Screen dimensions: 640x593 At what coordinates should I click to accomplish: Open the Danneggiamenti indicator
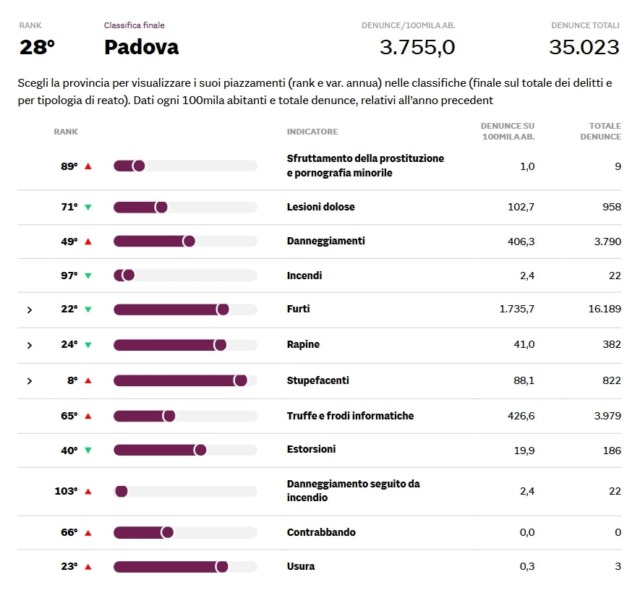click(x=326, y=241)
